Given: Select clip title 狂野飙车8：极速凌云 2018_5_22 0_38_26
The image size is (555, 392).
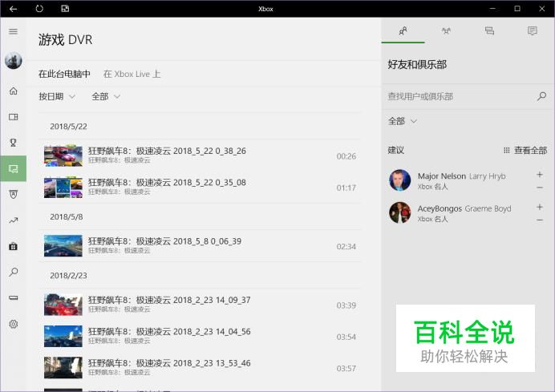Looking at the screenshot, I should pyautogui.click(x=167, y=151).
